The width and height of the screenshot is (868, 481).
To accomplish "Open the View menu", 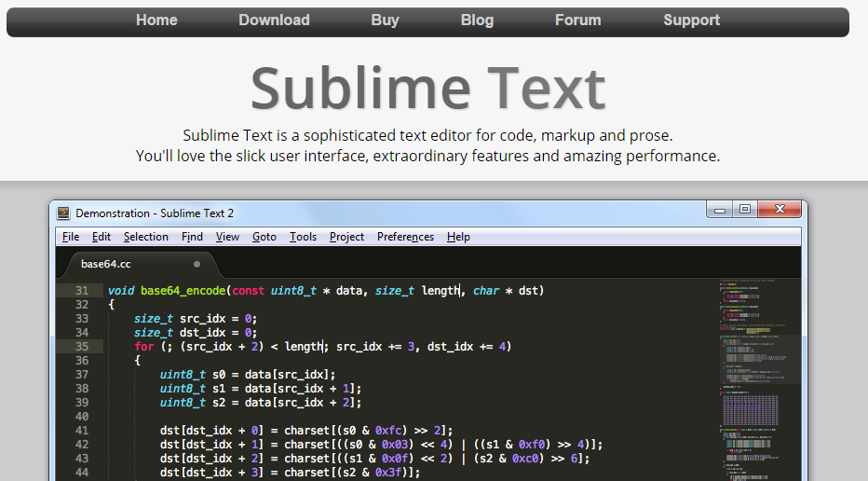I will pos(227,237).
